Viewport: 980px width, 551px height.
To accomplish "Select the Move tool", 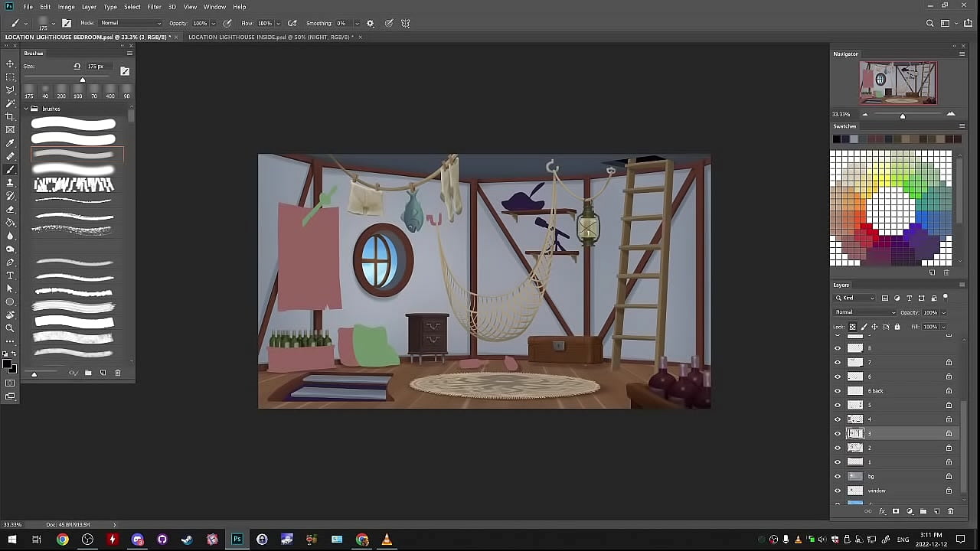I will [x=10, y=64].
